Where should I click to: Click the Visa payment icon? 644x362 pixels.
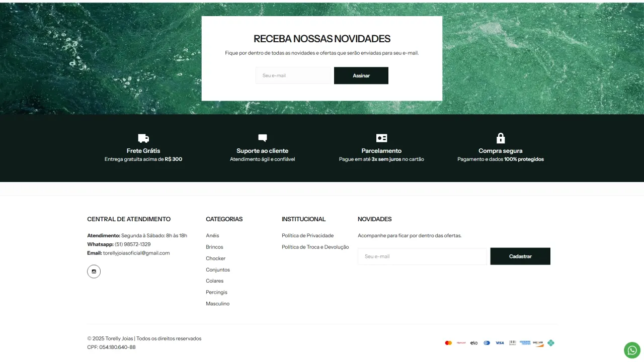click(x=500, y=343)
